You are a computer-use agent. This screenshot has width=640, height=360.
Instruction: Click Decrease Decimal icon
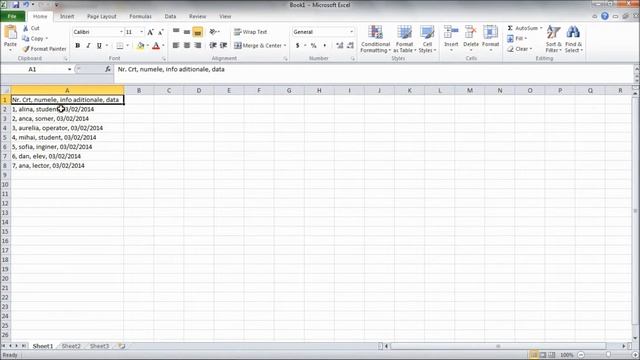coord(350,45)
